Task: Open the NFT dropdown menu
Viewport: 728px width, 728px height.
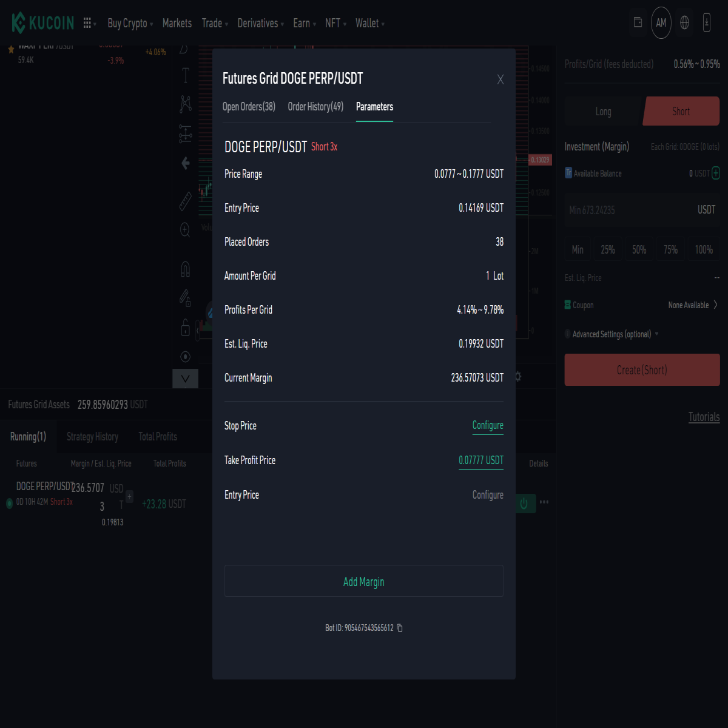Action: 335,23
